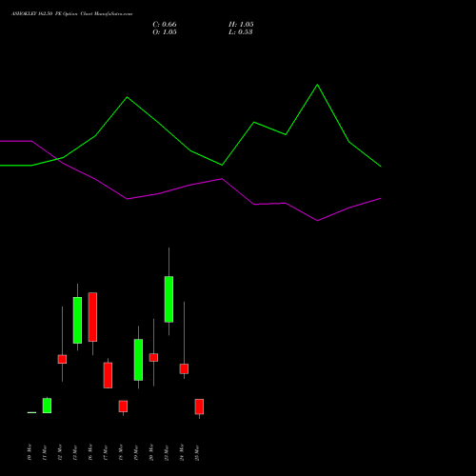
Task: Select the highest green candlestick above 23 Mar
Action: [x=169, y=299]
